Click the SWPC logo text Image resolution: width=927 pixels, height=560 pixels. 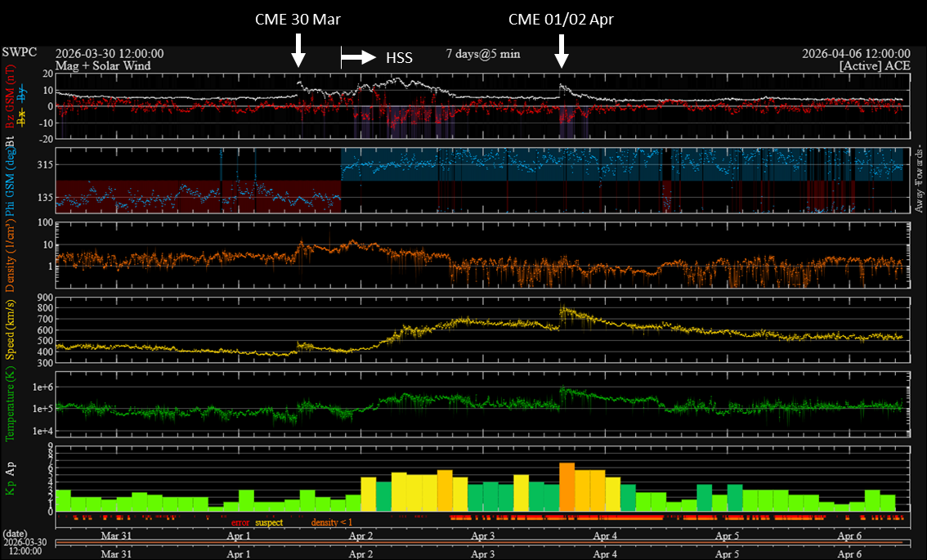[20, 53]
